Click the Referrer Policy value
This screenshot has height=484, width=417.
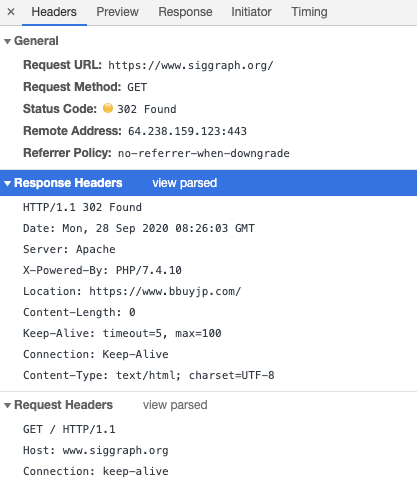pos(204,153)
